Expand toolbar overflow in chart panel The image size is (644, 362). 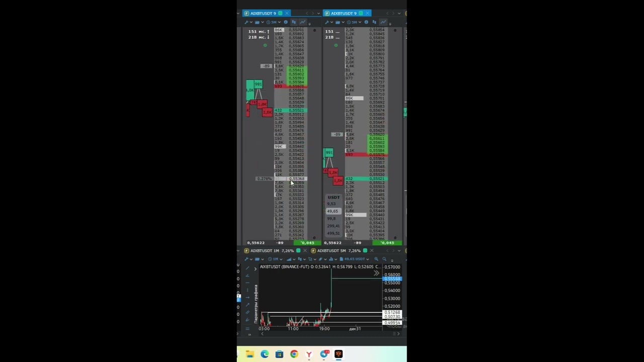(392, 260)
